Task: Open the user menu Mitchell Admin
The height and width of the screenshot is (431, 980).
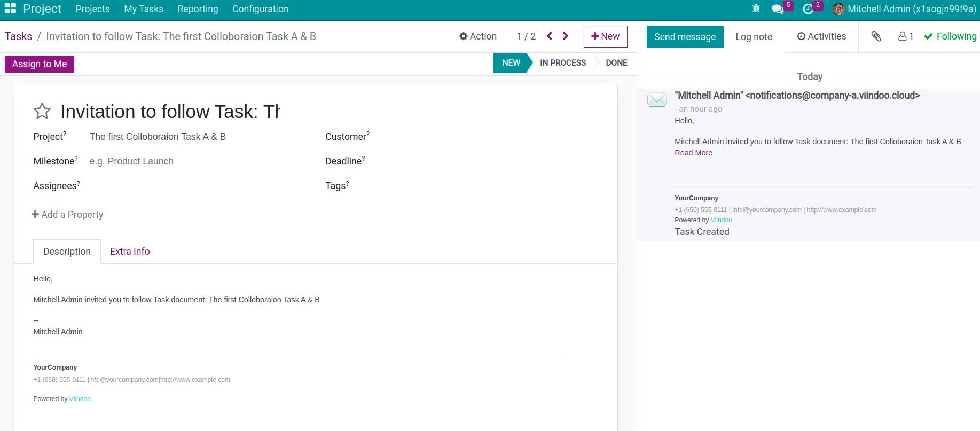Action: tap(905, 9)
